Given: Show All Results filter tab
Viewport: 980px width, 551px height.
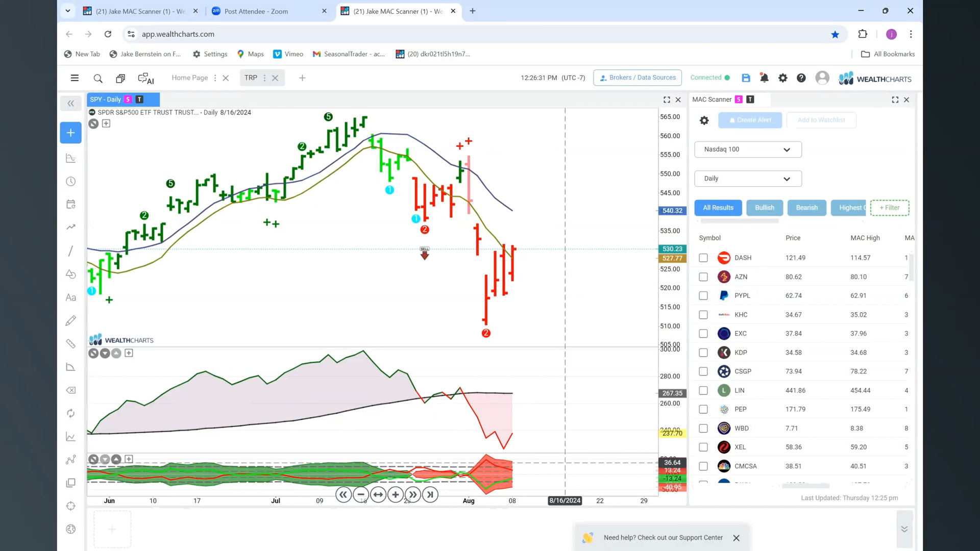Looking at the screenshot, I should click(x=718, y=208).
